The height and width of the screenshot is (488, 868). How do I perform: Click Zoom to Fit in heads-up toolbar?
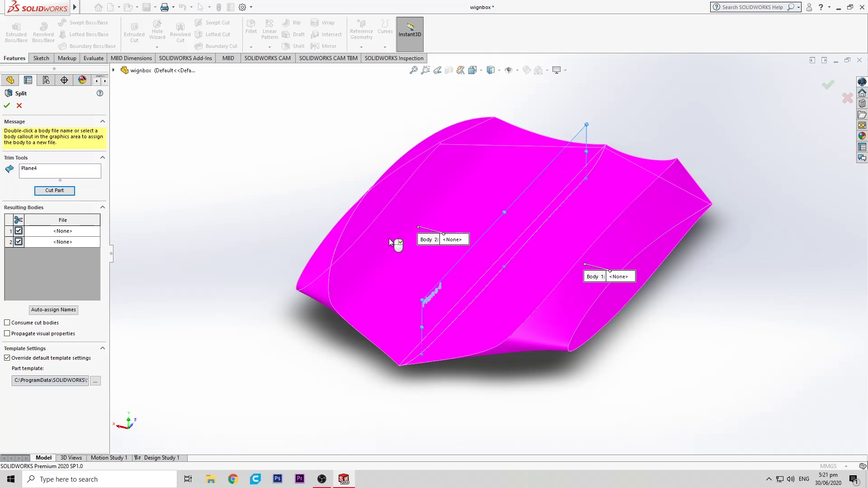[413, 70]
